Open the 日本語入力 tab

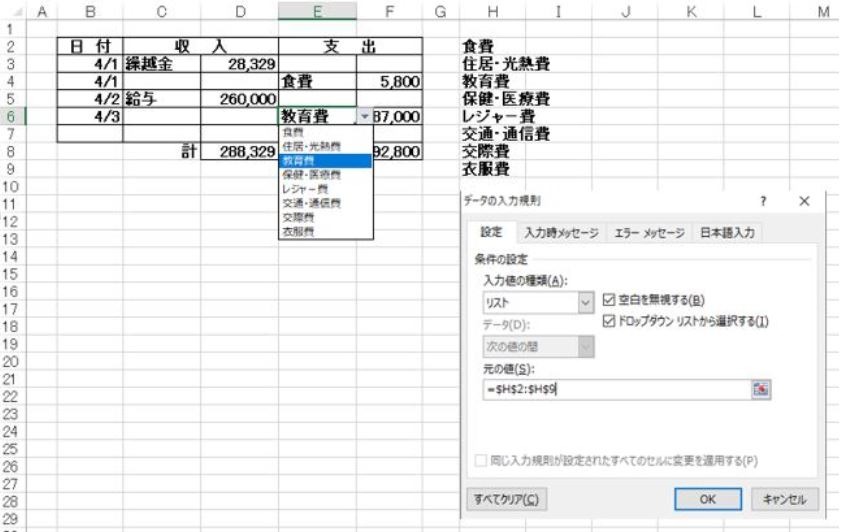[x=726, y=233]
